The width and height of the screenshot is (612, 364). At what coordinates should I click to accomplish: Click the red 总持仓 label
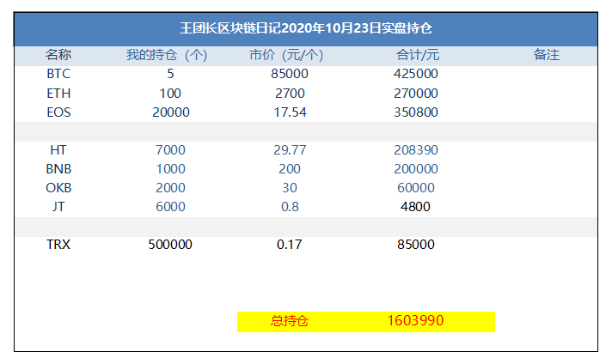tap(289, 321)
